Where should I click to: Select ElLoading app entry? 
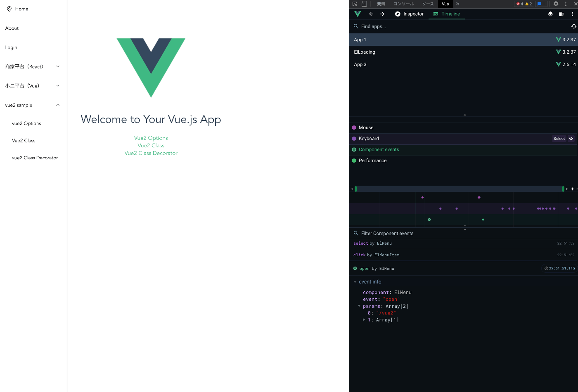click(x=464, y=52)
